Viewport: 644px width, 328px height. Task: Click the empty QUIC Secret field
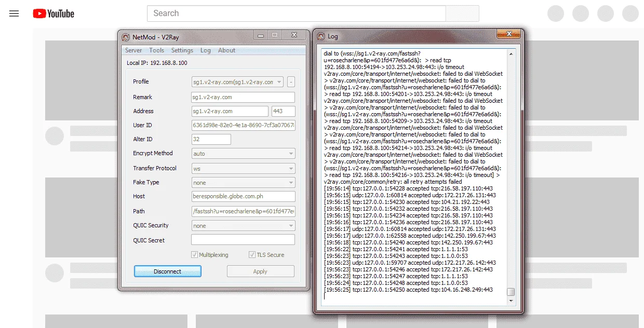click(x=243, y=240)
